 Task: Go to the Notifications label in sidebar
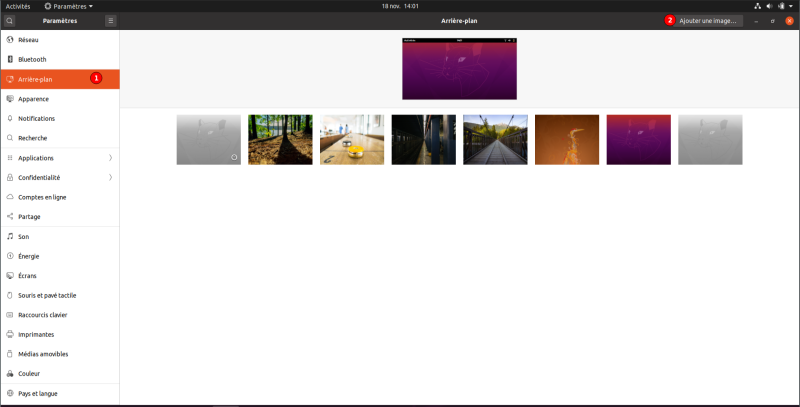[x=36, y=118]
